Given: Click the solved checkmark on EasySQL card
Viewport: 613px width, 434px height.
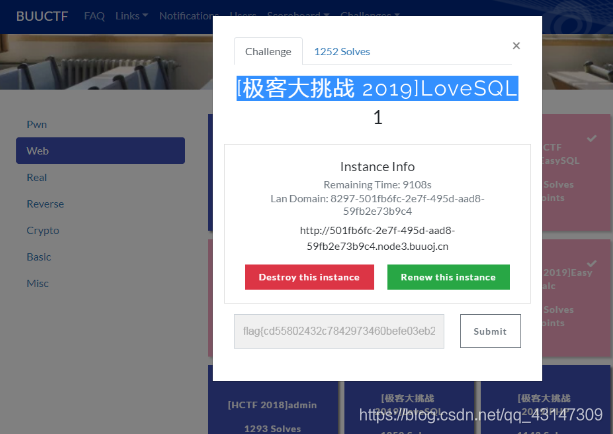Looking at the screenshot, I should click(x=591, y=138).
